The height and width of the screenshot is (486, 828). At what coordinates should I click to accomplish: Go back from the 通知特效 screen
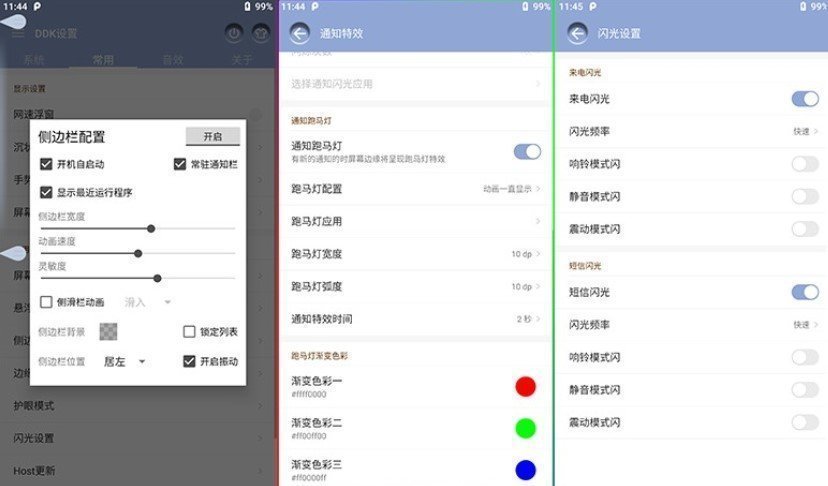pyautogui.click(x=299, y=34)
